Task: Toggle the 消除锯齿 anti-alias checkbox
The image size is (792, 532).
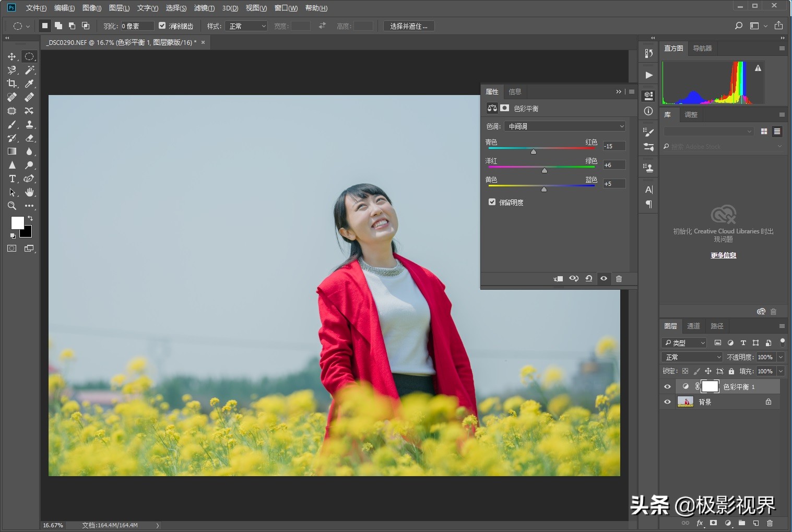Action: [x=162, y=26]
